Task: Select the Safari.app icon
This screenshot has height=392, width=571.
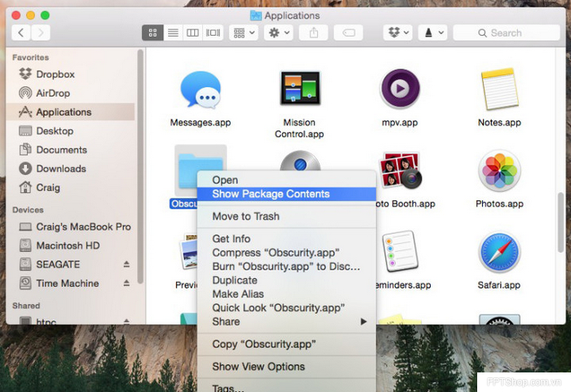Action: 499,253
